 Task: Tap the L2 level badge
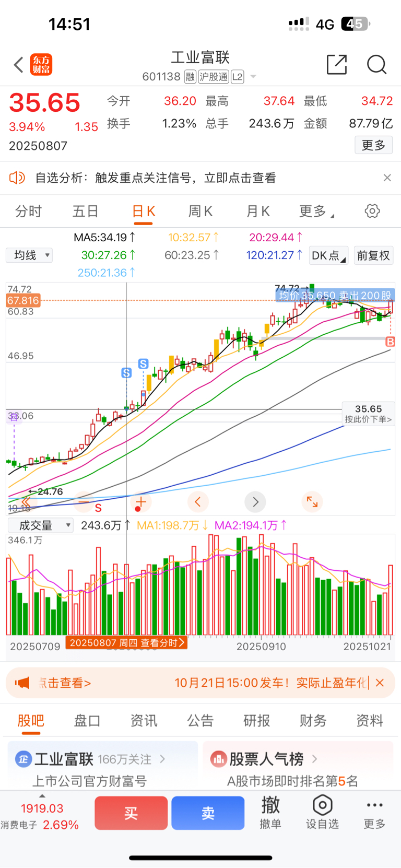(x=238, y=77)
